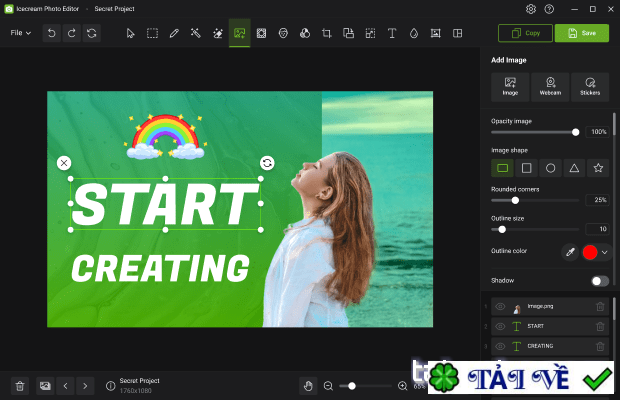Enable the Shadow toggle switch
This screenshot has width=620, height=400.
599,281
